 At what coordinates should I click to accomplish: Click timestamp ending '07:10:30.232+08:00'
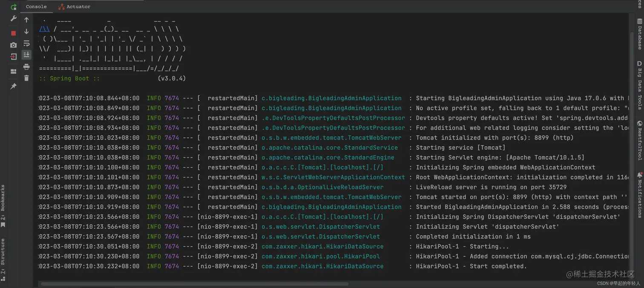click(x=89, y=266)
